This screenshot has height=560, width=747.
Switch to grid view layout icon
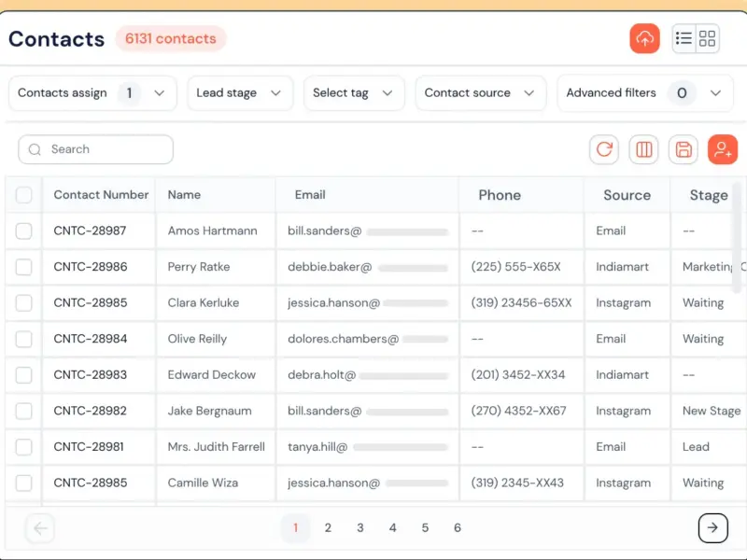click(707, 38)
